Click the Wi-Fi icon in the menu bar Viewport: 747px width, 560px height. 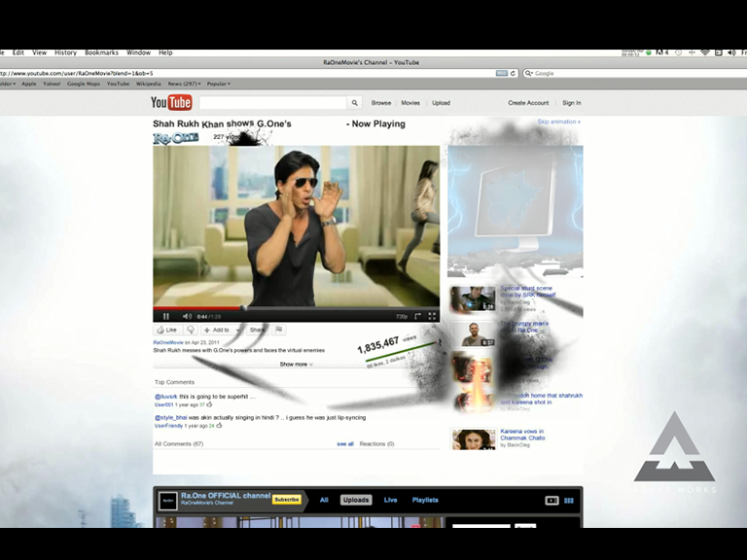coord(705,52)
